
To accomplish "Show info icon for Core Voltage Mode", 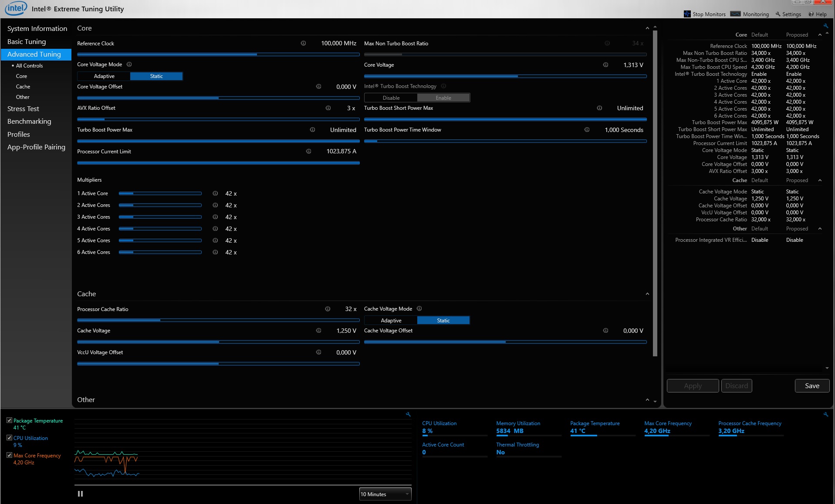I will 129,64.
